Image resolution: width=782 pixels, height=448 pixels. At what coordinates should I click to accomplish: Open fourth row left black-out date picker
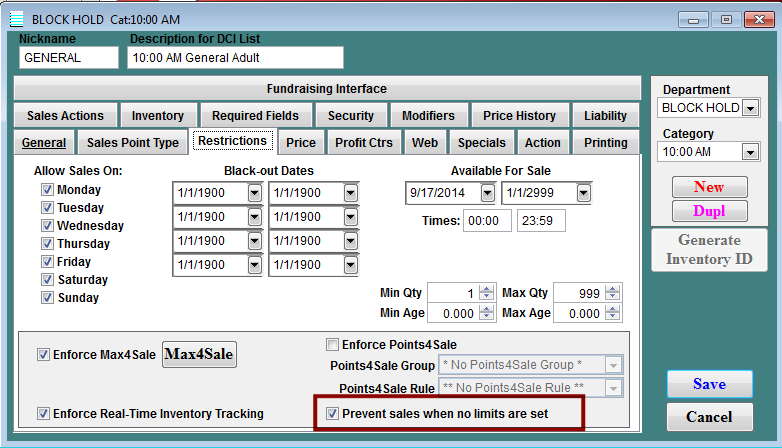(x=254, y=265)
